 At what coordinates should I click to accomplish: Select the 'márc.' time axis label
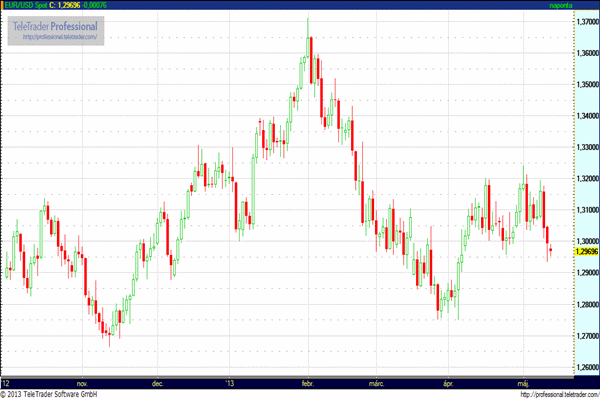[x=377, y=382]
